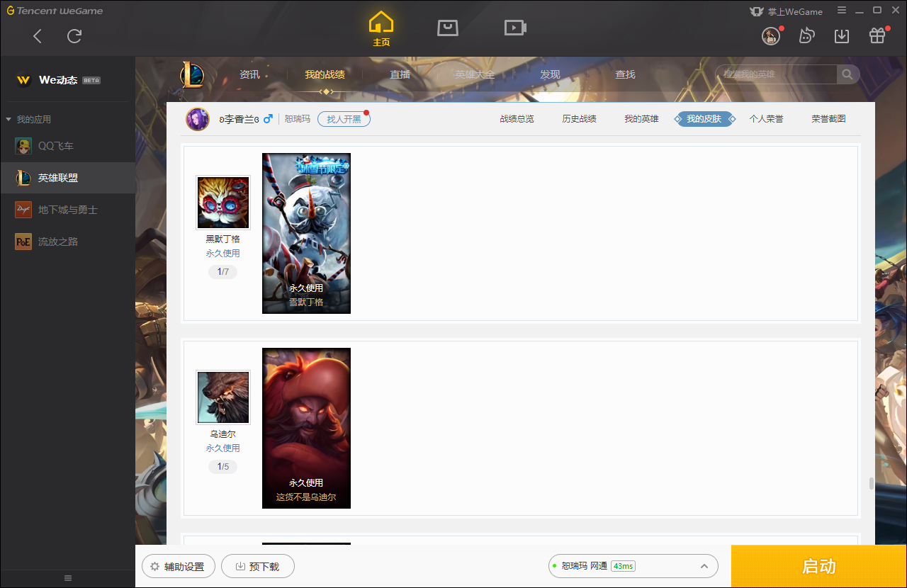This screenshot has width=907, height=588.
Task: Switch to 我的英雄 sub-tab
Action: [641, 119]
